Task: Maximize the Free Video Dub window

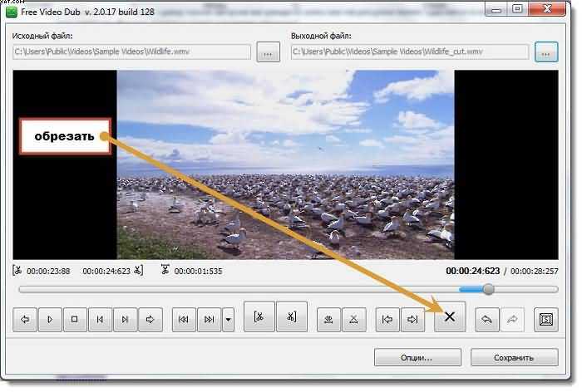Action: click(x=517, y=9)
